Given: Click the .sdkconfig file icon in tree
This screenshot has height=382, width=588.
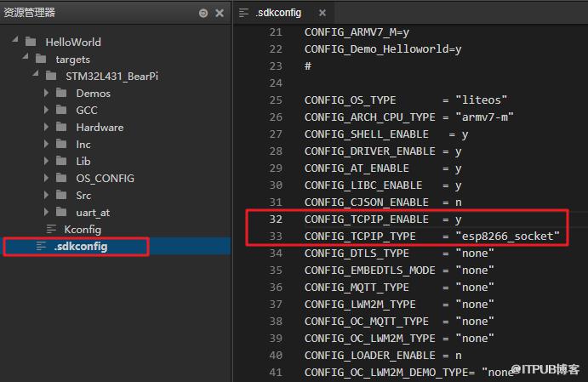Looking at the screenshot, I should (41, 246).
